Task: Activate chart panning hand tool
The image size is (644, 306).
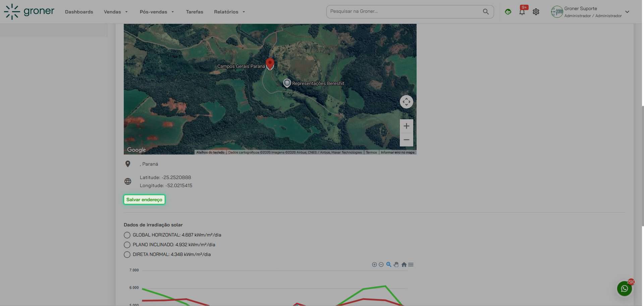Action: coord(396,265)
